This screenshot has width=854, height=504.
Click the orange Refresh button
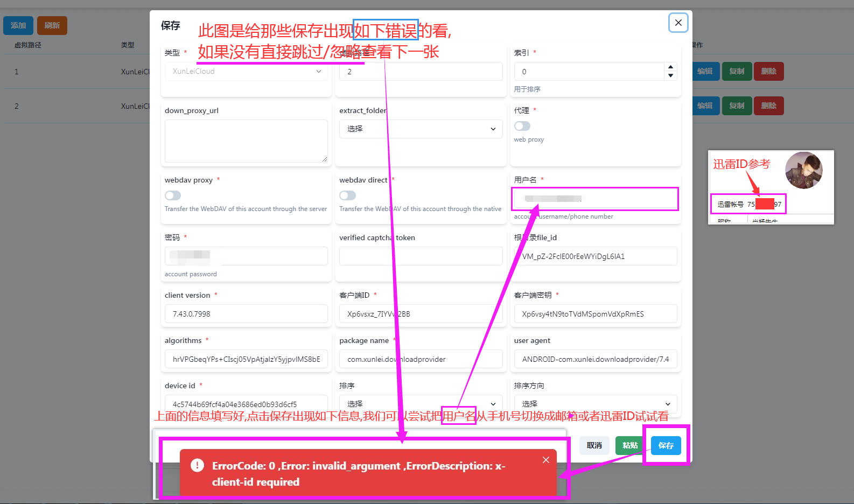click(52, 25)
